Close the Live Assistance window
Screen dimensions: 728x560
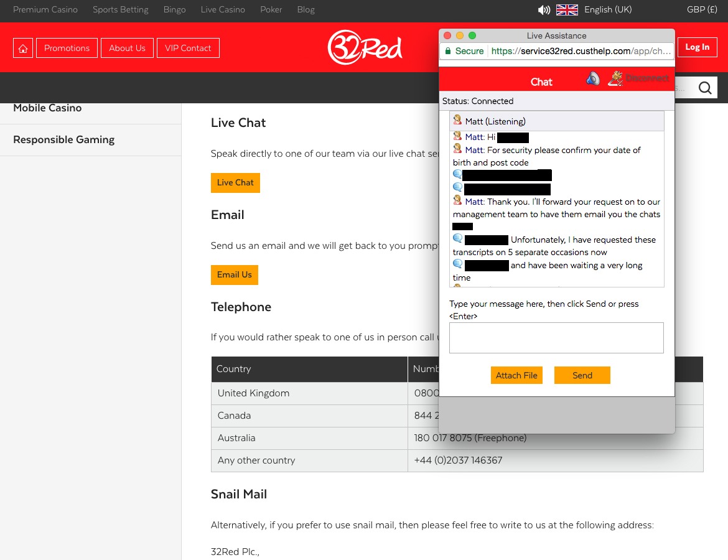pos(447,35)
